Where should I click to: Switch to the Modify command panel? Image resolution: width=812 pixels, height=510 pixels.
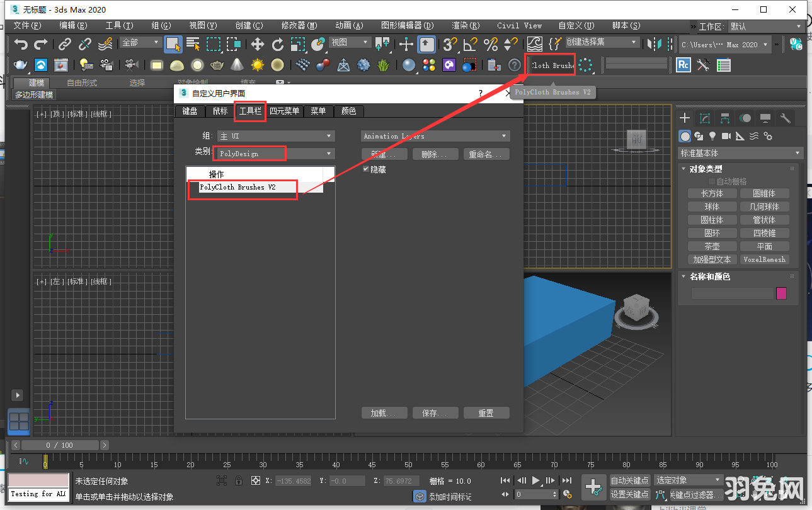tap(704, 118)
